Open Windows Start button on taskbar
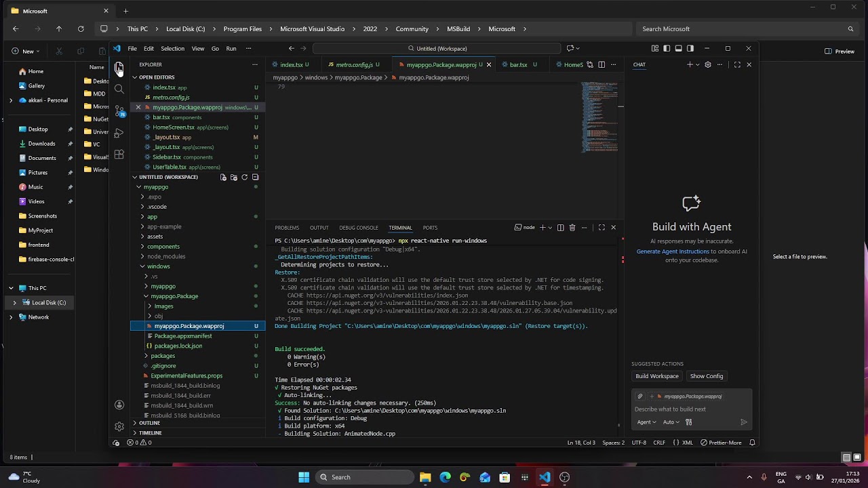Image resolution: width=868 pixels, height=488 pixels. (x=304, y=477)
